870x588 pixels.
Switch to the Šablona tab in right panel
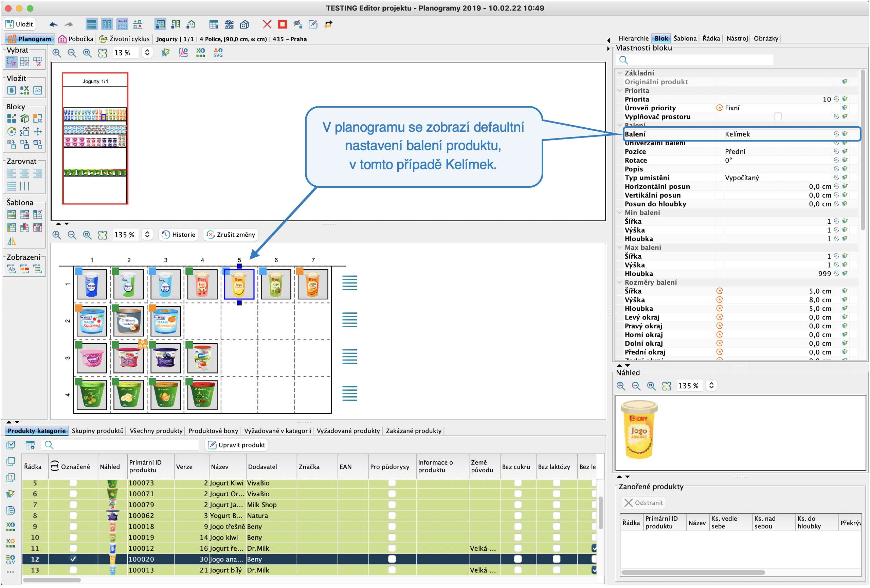(x=685, y=38)
